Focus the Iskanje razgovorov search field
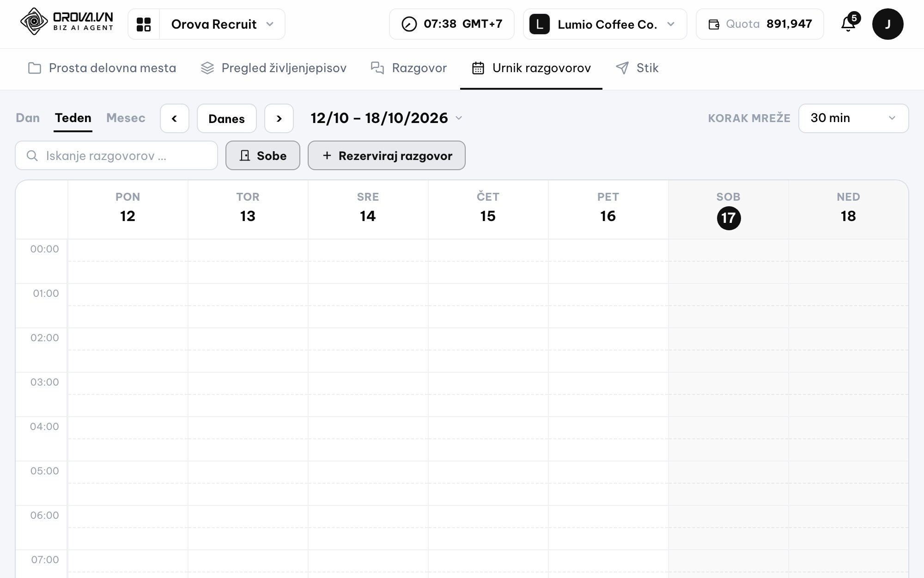The image size is (924, 578). click(x=116, y=155)
